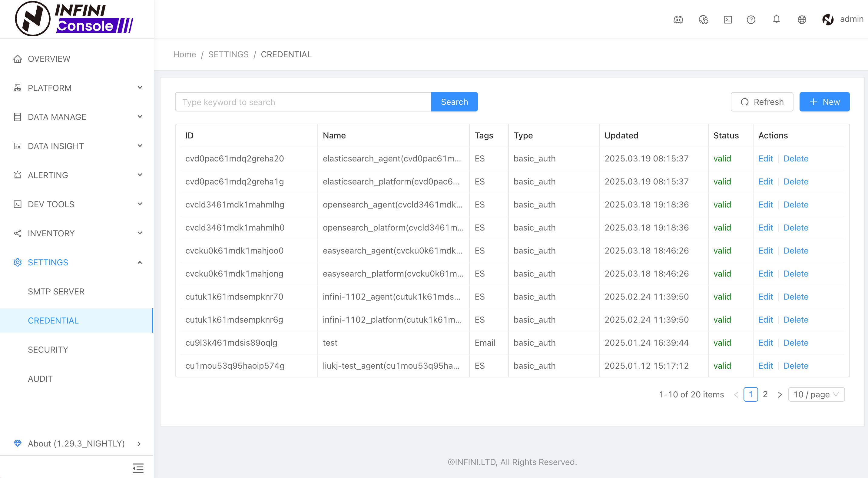Go to the AUDIT settings page
The width and height of the screenshot is (868, 478).
(40, 379)
